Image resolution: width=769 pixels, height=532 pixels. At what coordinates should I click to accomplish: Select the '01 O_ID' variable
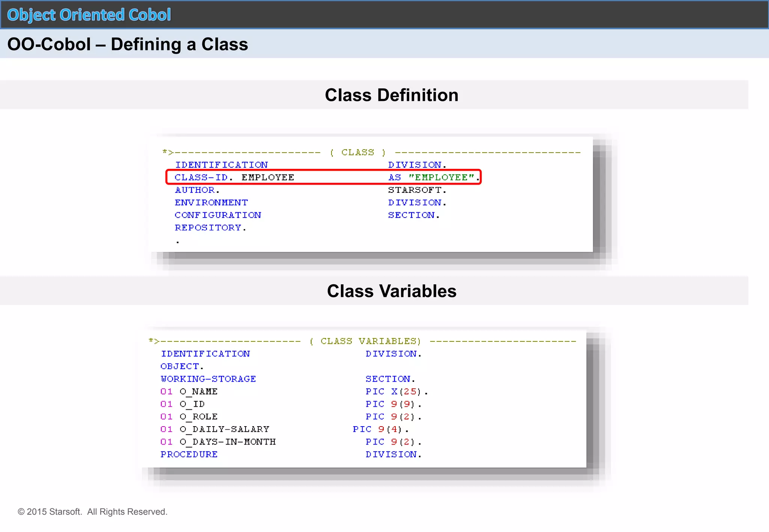[x=182, y=404]
